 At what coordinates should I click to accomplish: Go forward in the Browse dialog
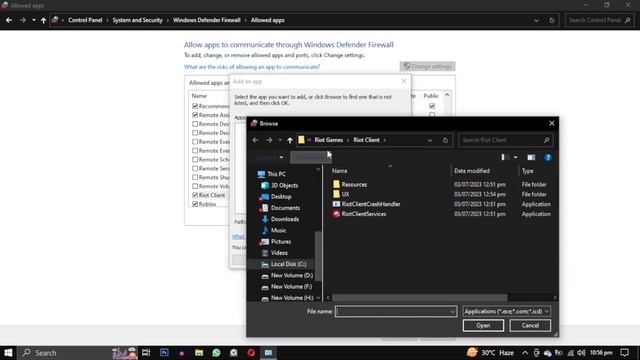tap(269, 140)
